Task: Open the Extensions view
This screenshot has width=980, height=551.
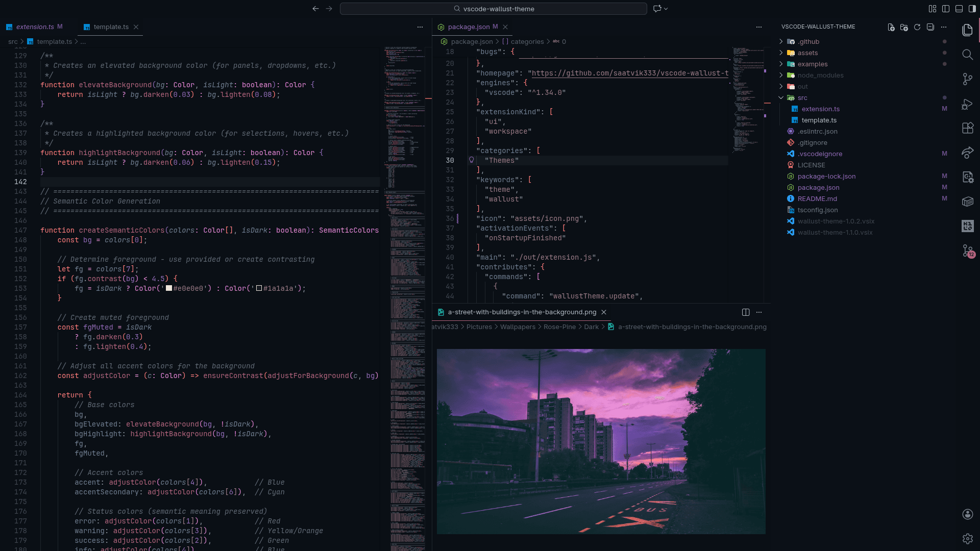Action: [968, 128]
